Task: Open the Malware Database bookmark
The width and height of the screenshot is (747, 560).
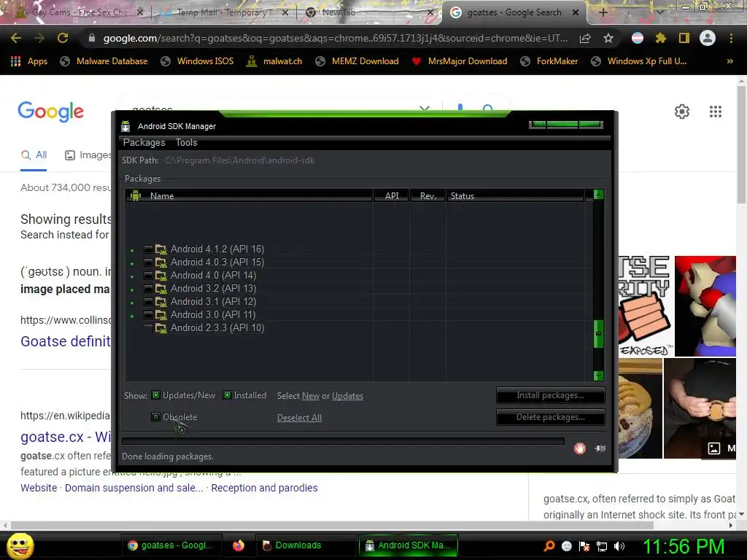Action: tap(104, 61)
